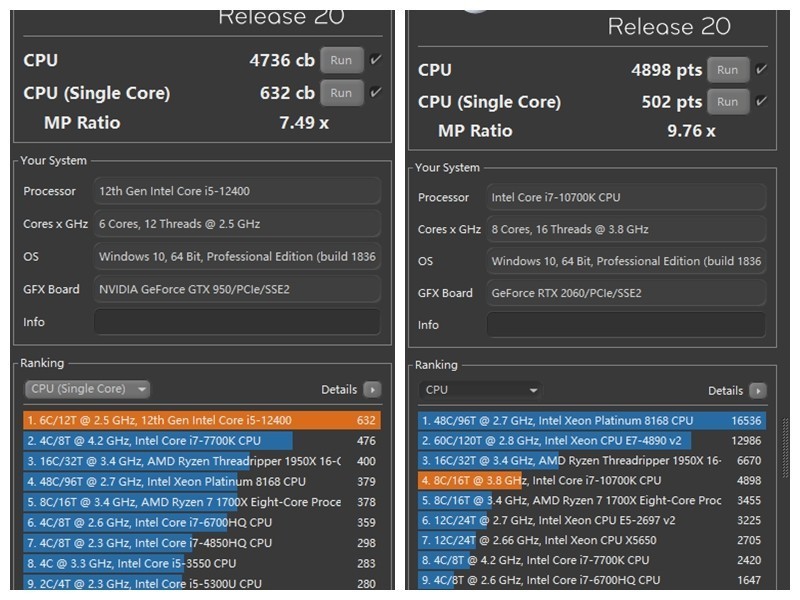Viewport: 800px width, 600px height.
Task: Select the Xeon E7-4890 v2 ranking row
Action: 592,441
